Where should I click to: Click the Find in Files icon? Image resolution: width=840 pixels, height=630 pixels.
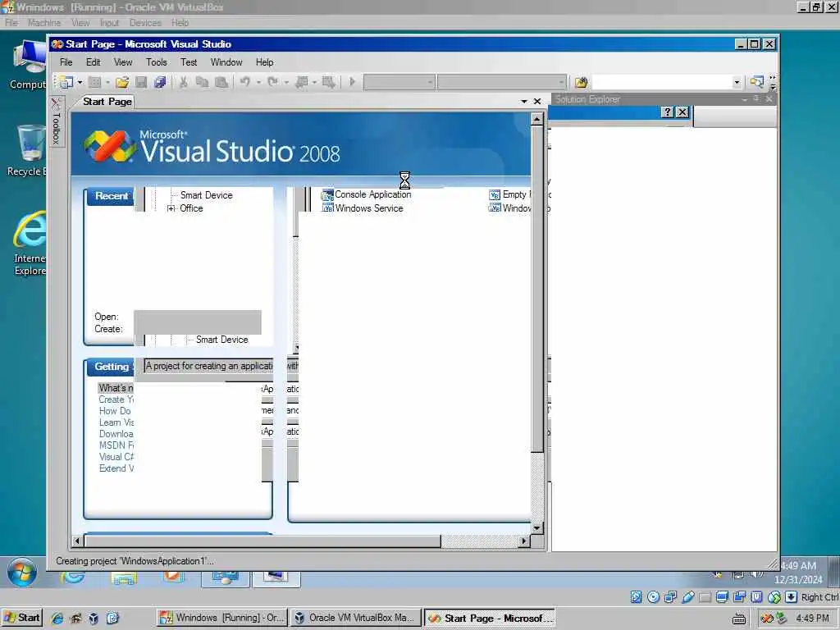click(x=581, y=82)
